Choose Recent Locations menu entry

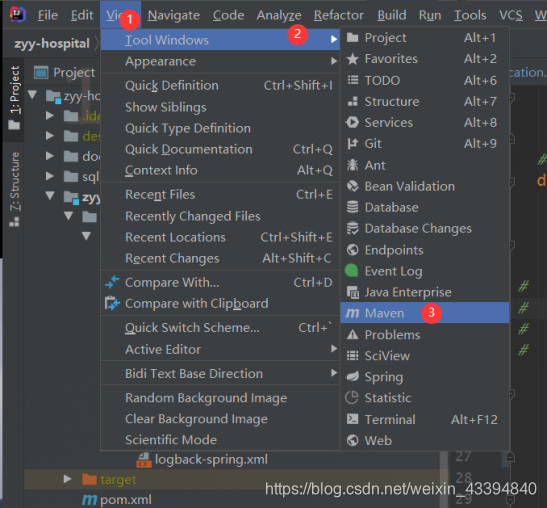click(220, 237)
